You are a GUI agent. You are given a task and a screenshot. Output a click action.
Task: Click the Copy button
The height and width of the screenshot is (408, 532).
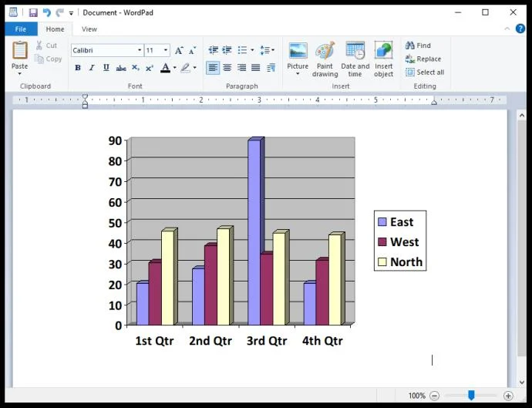point(49,59)
